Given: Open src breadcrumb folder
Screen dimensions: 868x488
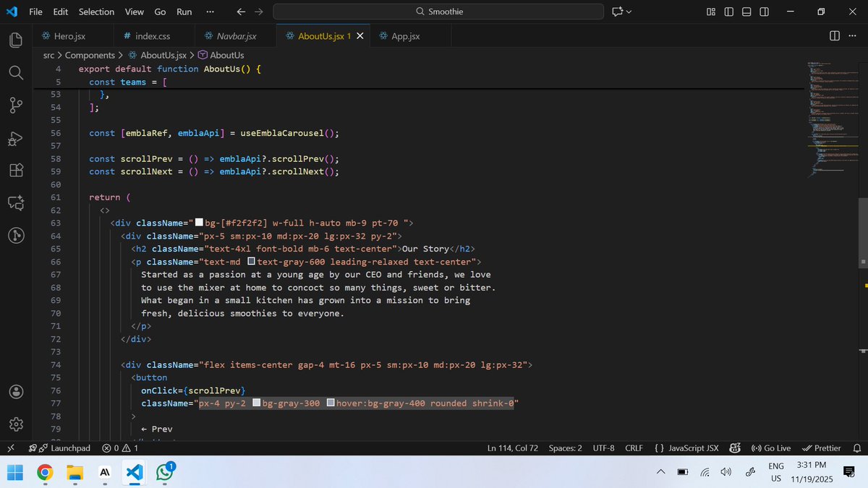Looking at the screenshot, I should (48, 55).
